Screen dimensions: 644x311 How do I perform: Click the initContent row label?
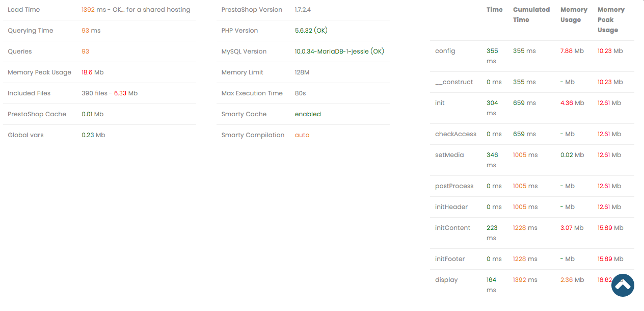click(453, 228)
